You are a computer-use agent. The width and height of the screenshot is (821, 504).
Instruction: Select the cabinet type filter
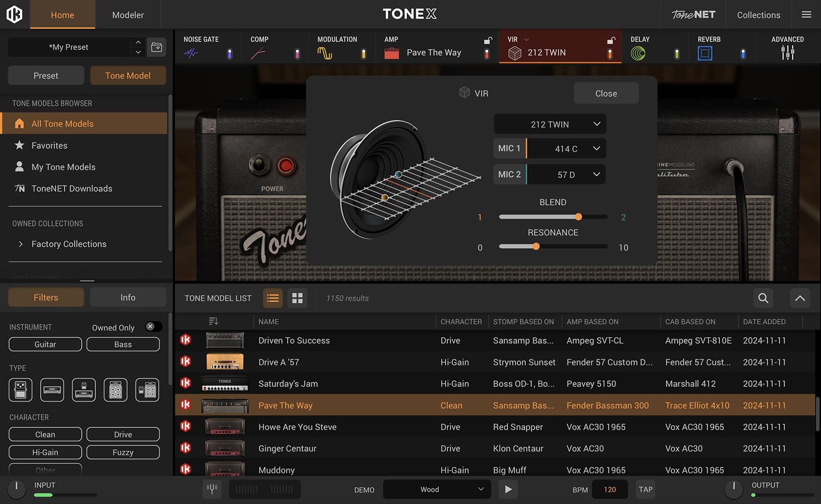(116, 390)
